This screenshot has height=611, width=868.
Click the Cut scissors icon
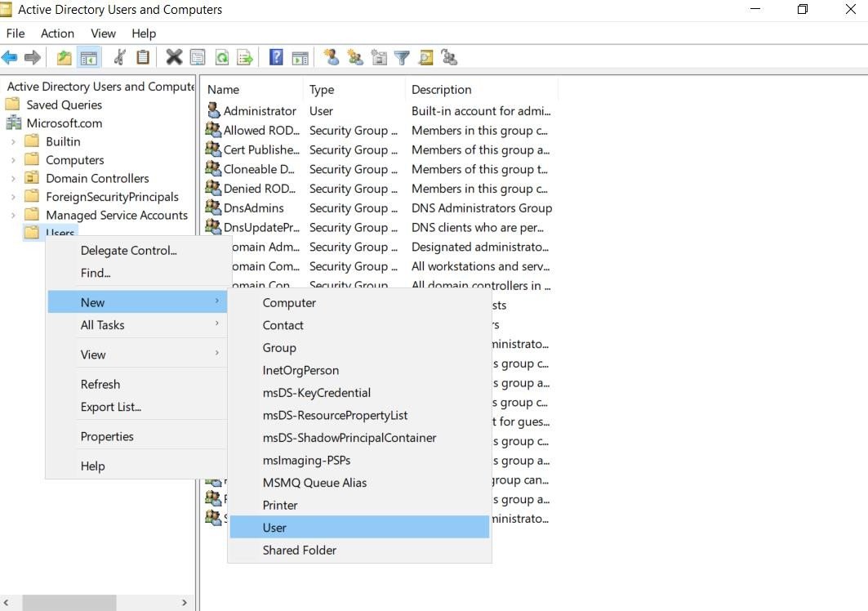pyautogui.click(x=119, y=57)
